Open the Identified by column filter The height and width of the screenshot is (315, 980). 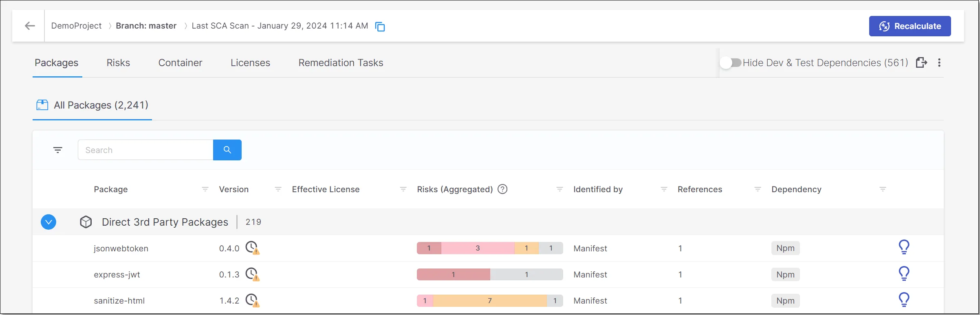tap(664, 189)
